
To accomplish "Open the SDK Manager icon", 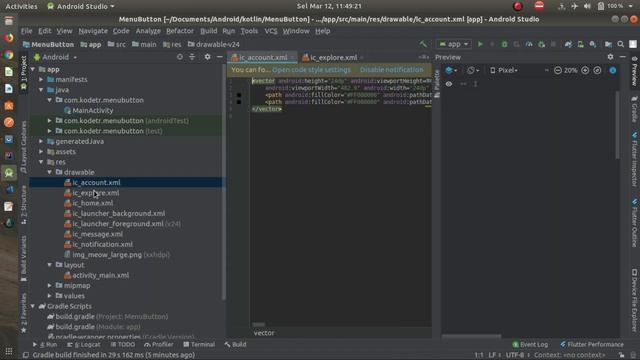I will pos(593,44).
